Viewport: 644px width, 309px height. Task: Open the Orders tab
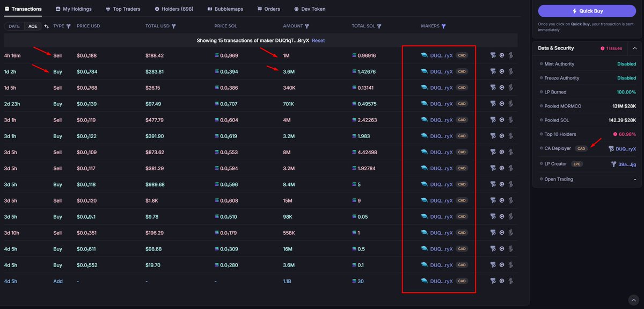[x=269, y=9]
